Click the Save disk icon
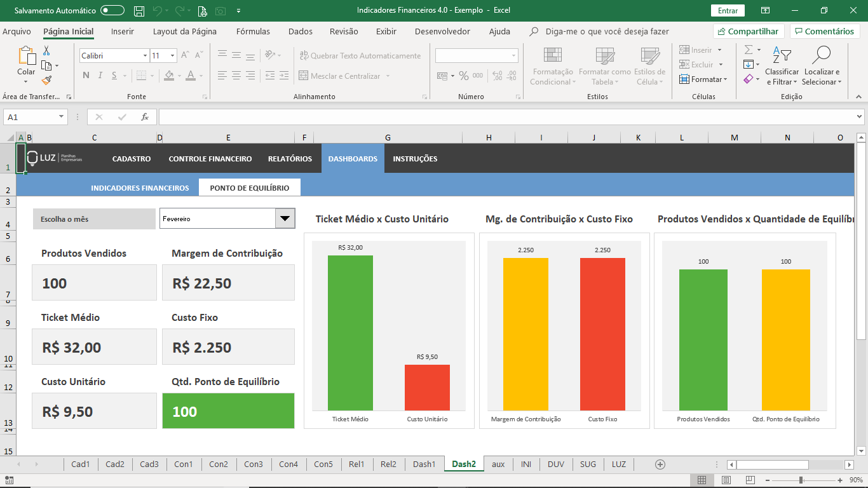The width and height of the screenshot is (868, 488). click(x=139, y=11)
